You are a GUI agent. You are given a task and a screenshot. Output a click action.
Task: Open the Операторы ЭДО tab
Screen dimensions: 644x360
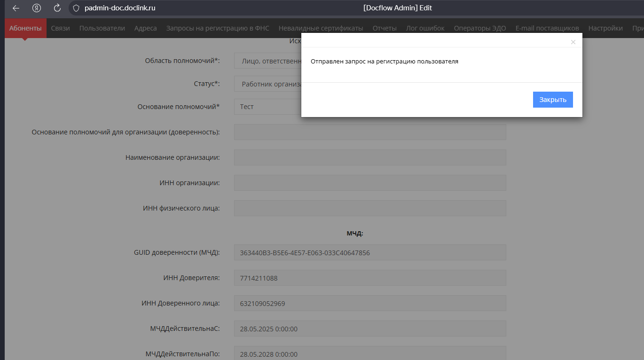(480, 28)
